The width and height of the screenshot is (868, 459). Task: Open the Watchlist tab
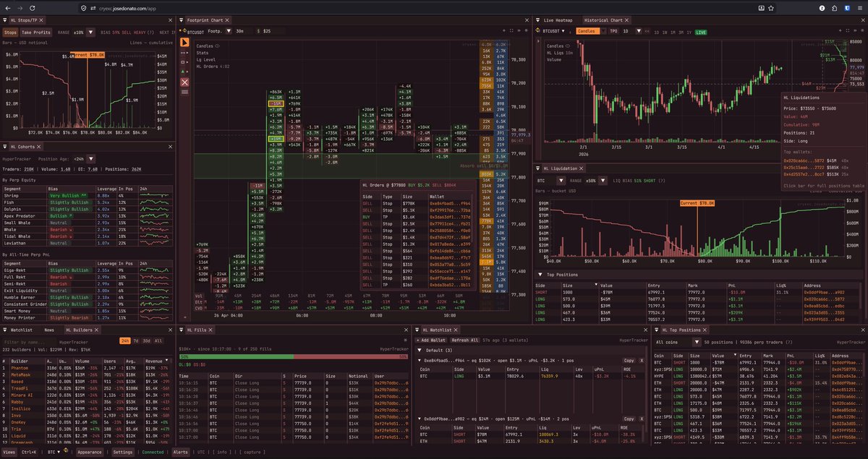coord(22,330)
